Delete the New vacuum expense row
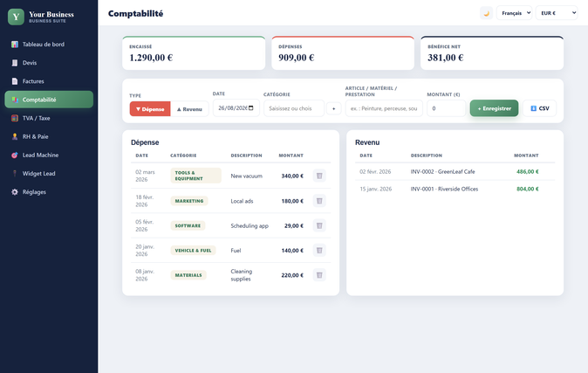The image size is (588, 373). 319,176
